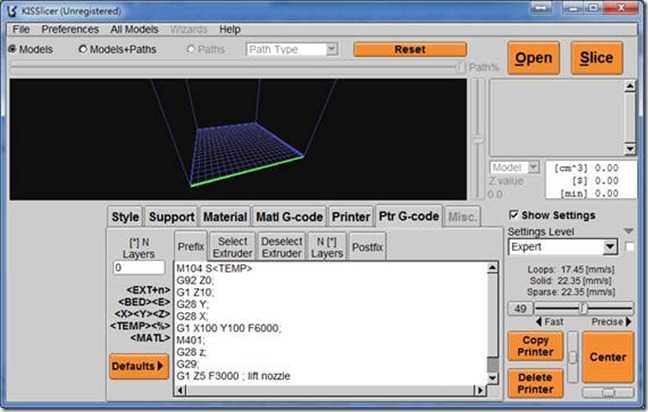Open the Preferences menu
The image size is (648, 412).
[x=70, y=29]
